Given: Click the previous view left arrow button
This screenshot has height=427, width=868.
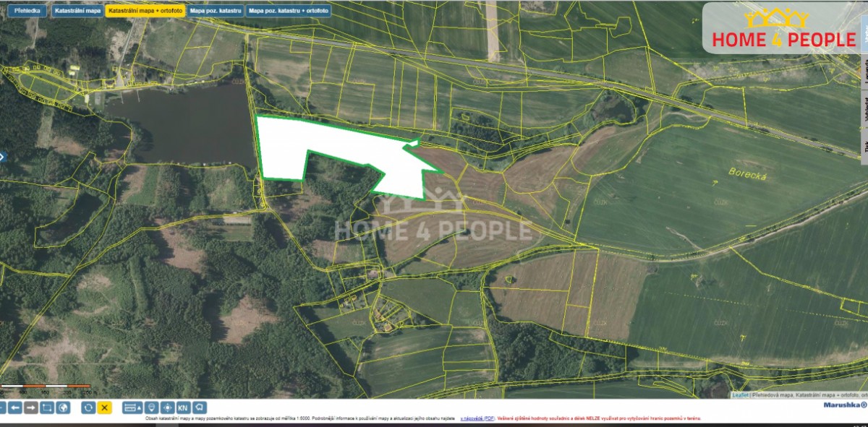Looking at the screenshot, I should (15, 407).
